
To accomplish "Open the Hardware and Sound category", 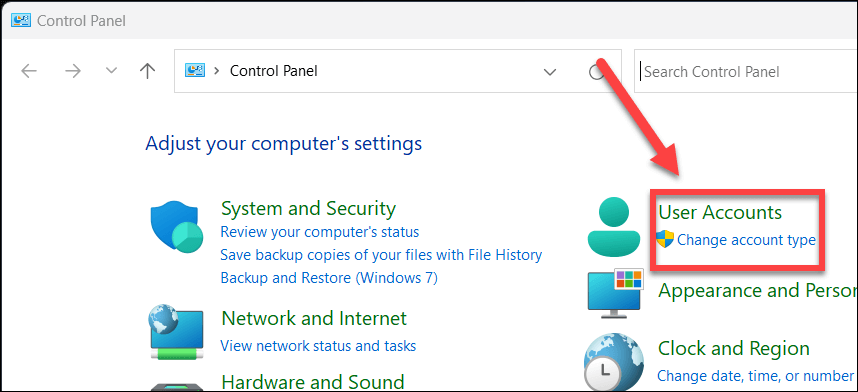I will [312, 381].
